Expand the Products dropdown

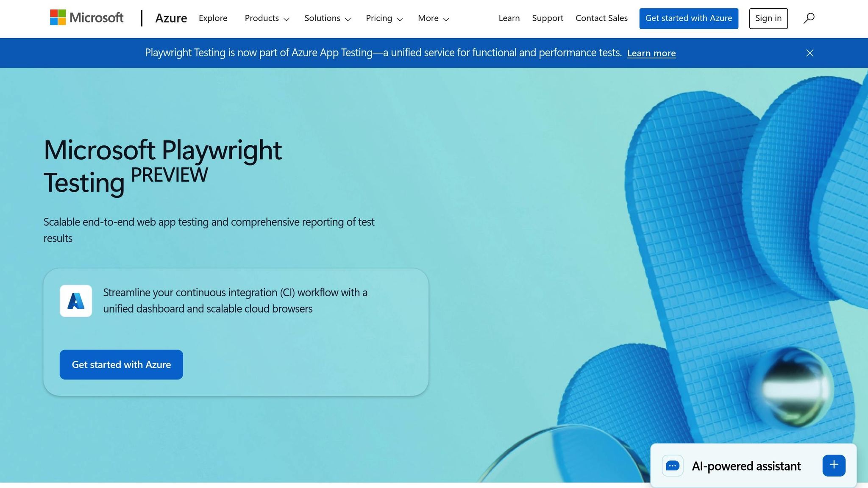[267, 18]
